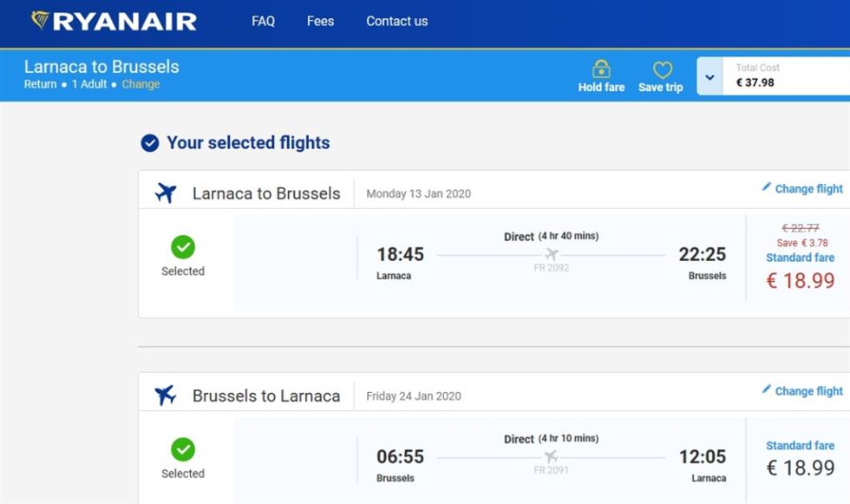
Task: Expand the Total Cost dropdown chevron
Action: pyautogui.click(x=709, y=77)
